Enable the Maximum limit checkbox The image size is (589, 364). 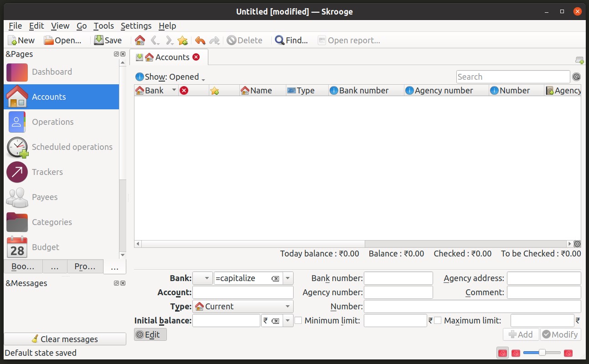(x=438, y=320)
